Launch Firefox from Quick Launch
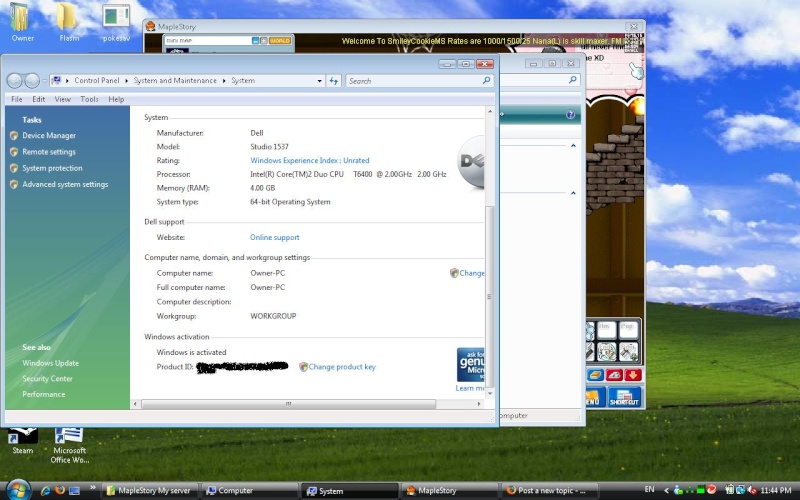 60,490
